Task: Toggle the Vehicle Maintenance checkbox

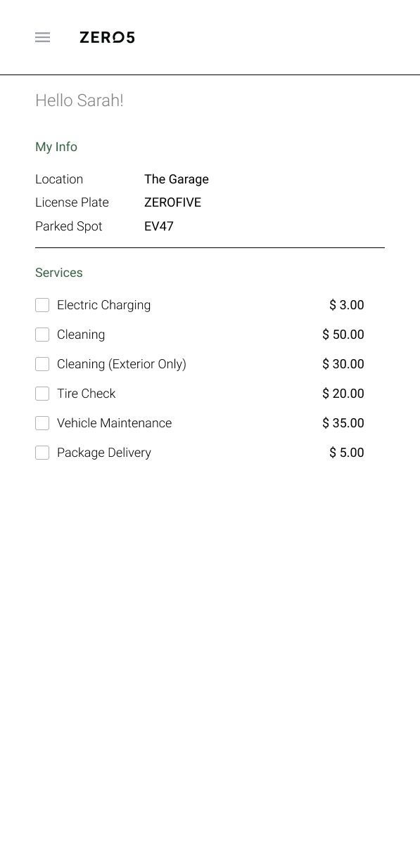Action: click(x=42, y=423)
